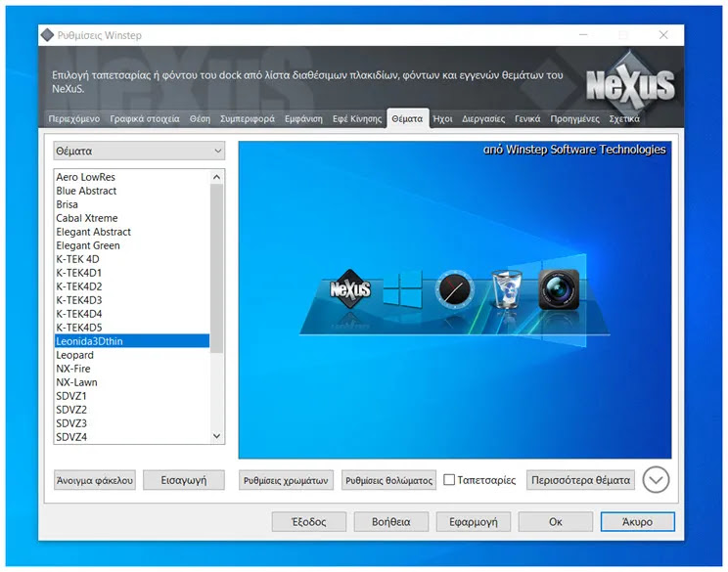Pick the K-TEK 4D theme
The image size is (728, 572).
(x=132, y=259)
